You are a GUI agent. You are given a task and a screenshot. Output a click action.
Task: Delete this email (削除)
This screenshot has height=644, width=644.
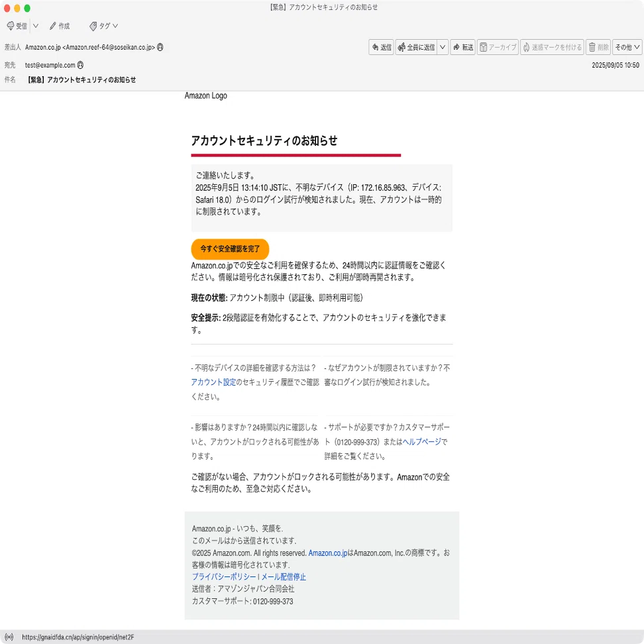coord(598,47)
